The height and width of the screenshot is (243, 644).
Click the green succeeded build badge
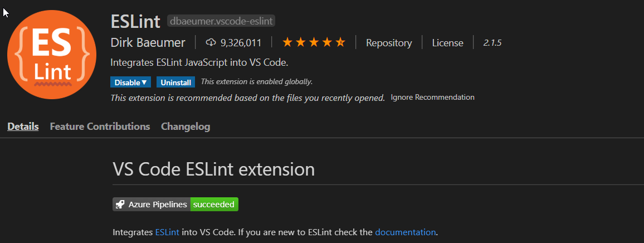click(x=214, y=205)
